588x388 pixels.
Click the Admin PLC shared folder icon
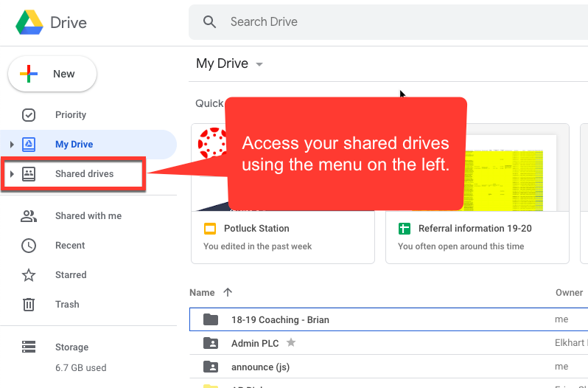click(211, 343)
